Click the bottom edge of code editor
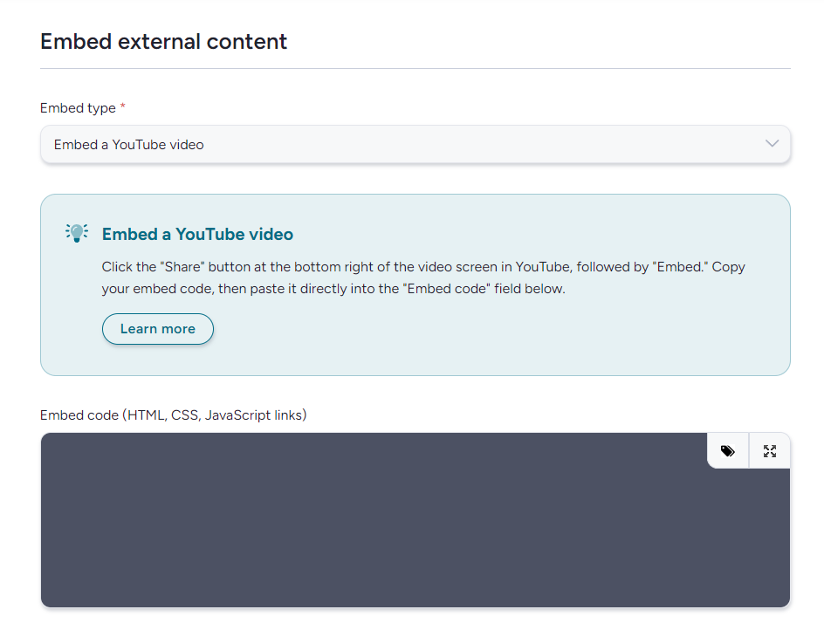The width and height of the screenshot is (824, 644). click(x=415, y=606)
